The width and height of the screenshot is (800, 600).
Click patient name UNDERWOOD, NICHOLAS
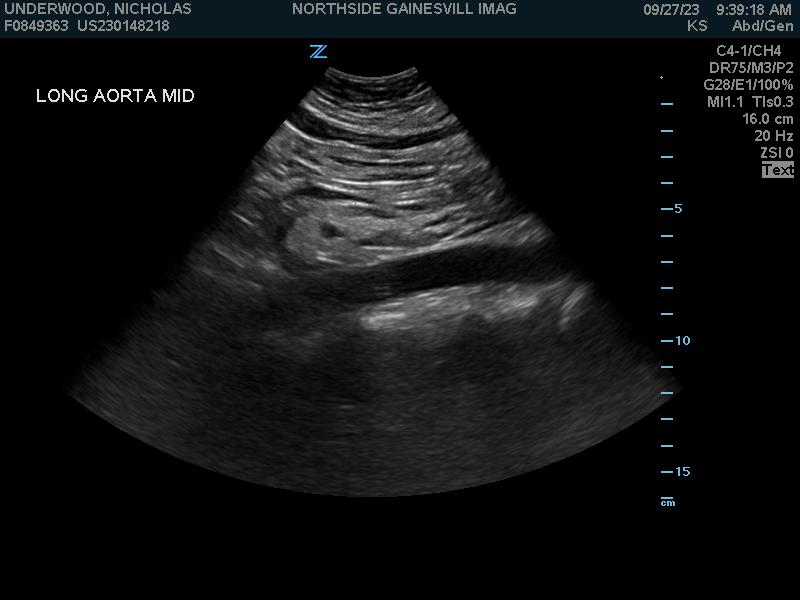pos(98,9)
